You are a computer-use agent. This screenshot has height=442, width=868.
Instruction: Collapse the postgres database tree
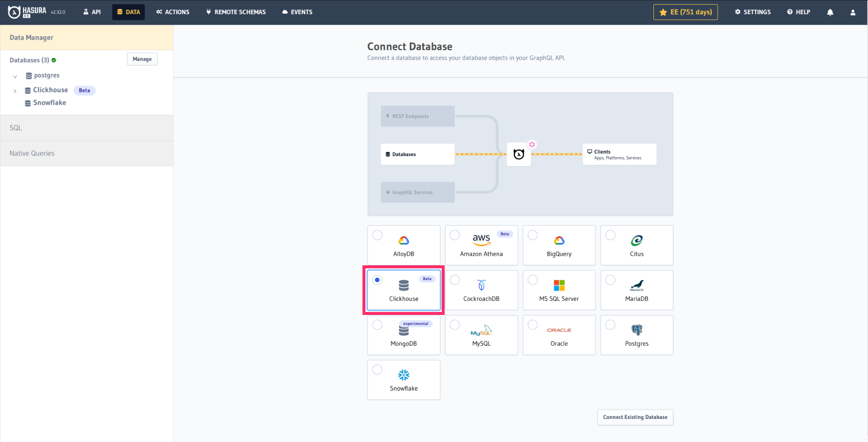tap(15, 77)
